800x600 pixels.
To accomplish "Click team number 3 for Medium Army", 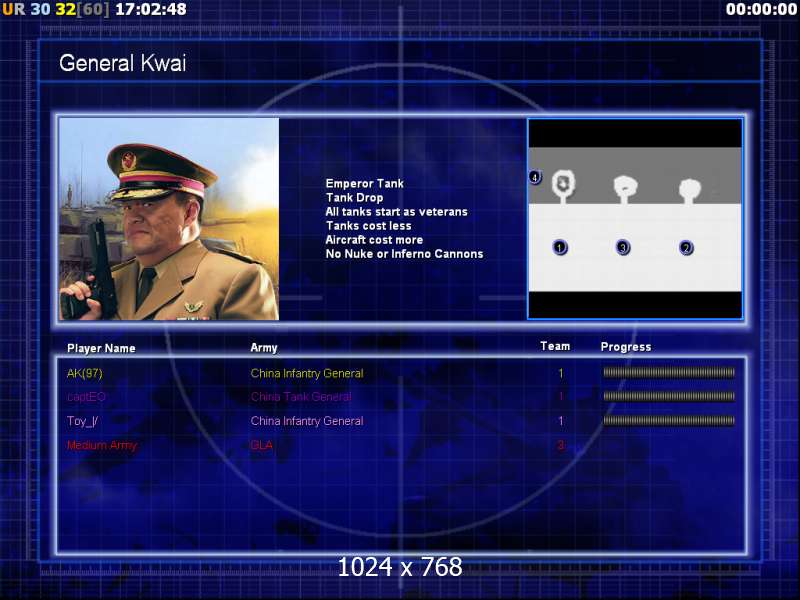I will coord(561,445).
